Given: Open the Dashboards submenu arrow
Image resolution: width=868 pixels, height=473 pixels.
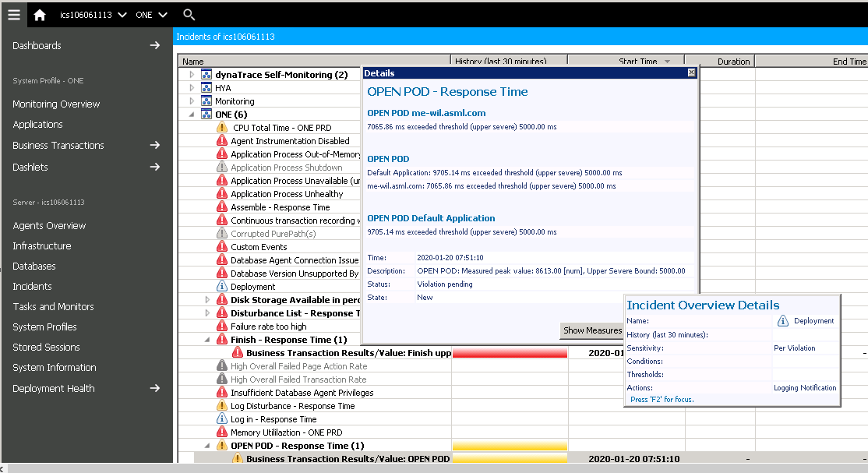Looking at the screenshot, I should point(155,45).
